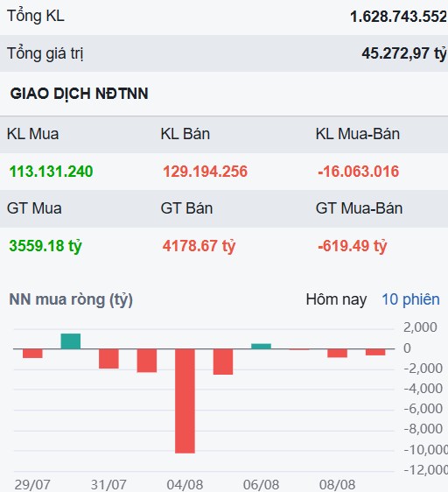The height and width of the screenshot is (492, 448).
Task: Click the red bar right after 04/08
Action: (x=223, y=362)
